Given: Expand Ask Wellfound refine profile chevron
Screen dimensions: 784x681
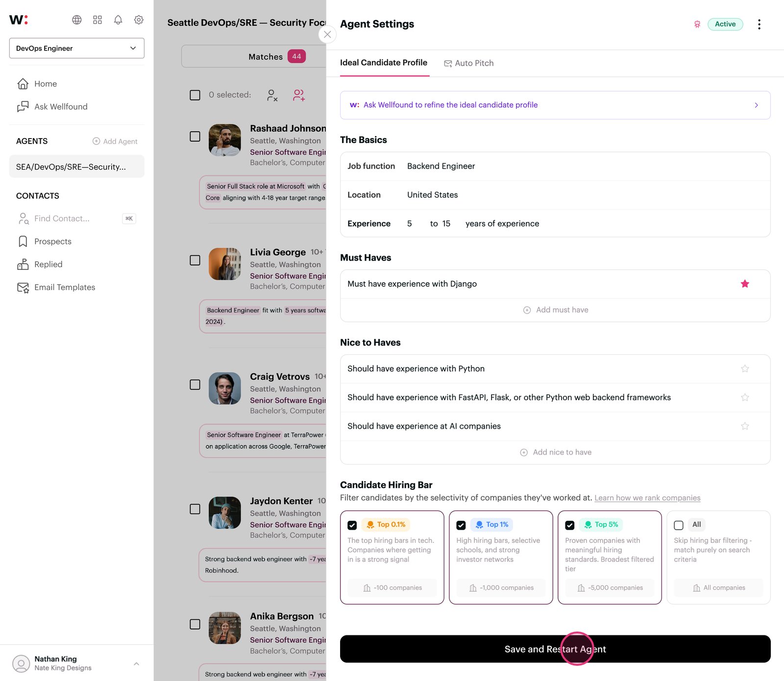Looking at the screenshot, I should [756, 105].
